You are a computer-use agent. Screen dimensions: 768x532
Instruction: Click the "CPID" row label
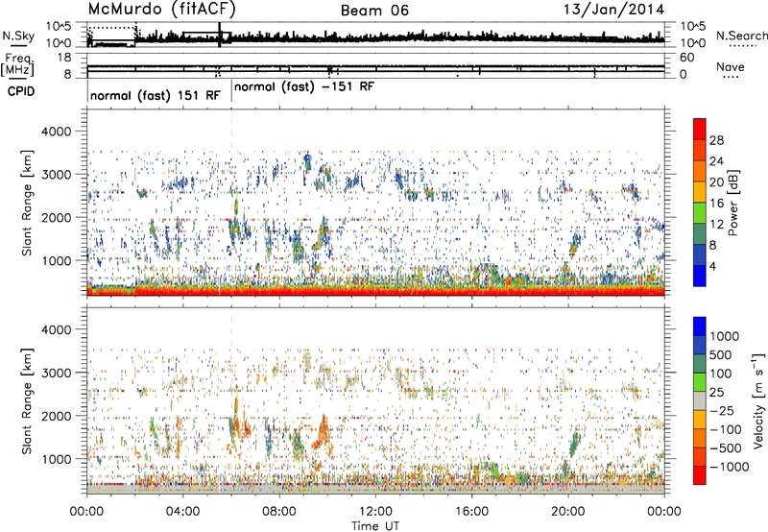21,91
